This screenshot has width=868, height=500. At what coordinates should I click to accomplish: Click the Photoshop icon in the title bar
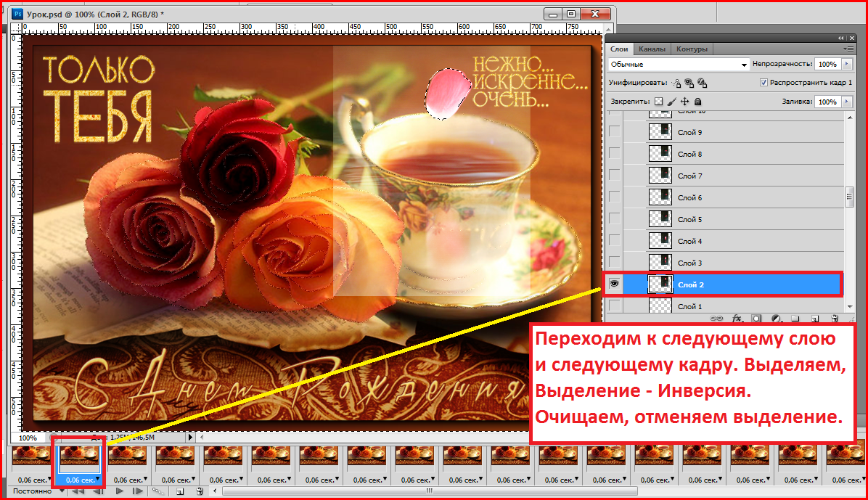pos(17,14)
